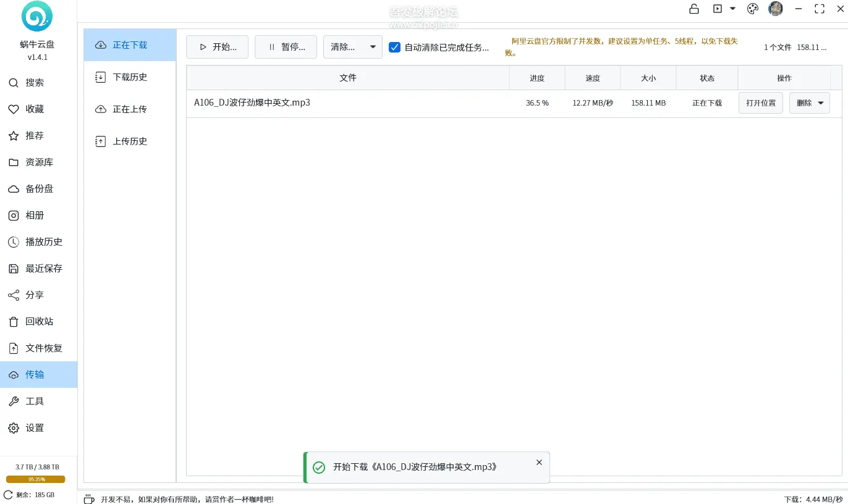Open the 搜索 search page
Viewport: 848px width, 504px height.
(x=38, y=83)
